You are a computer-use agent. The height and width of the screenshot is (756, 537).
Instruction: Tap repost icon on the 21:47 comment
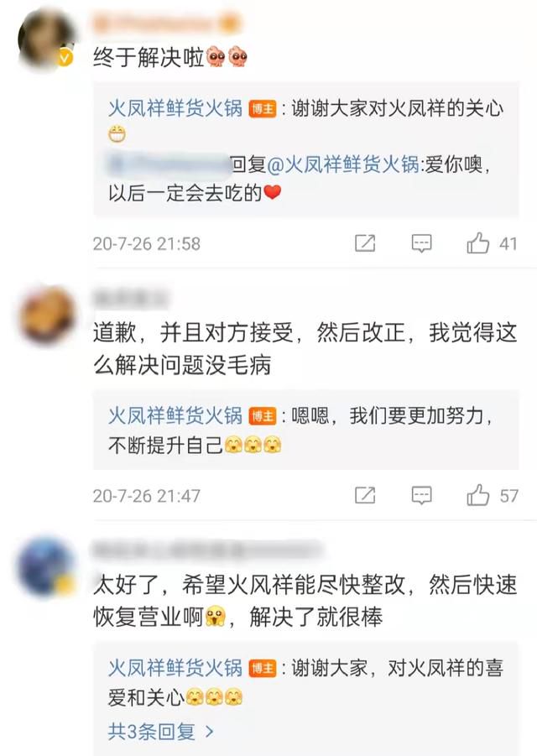(365, 495)
